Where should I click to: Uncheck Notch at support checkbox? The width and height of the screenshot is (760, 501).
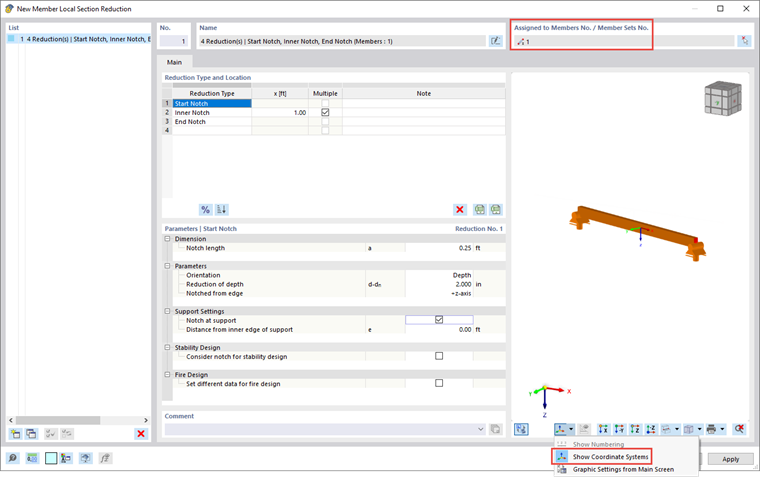pyautogui.click(x=439, y=320)
